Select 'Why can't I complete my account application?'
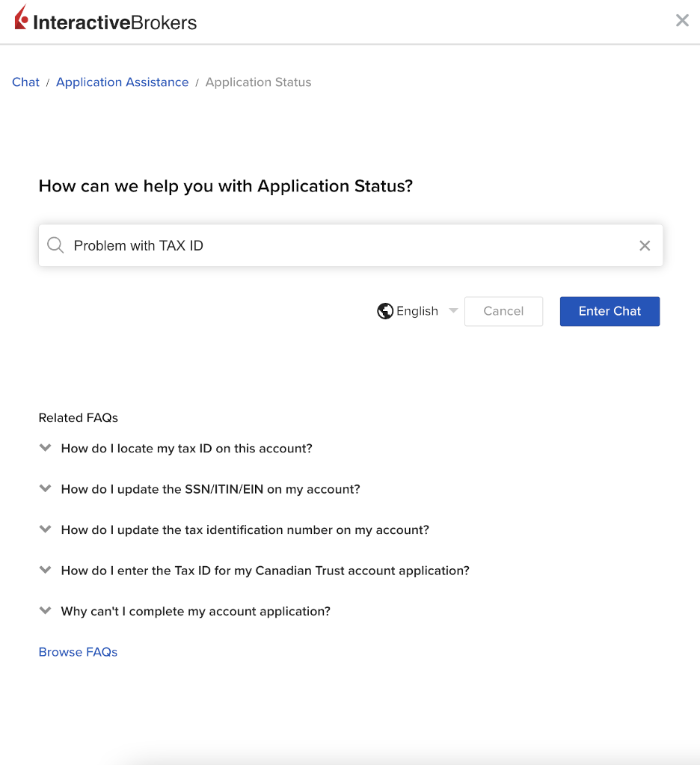Screen dimensions: 700x765 195,612
